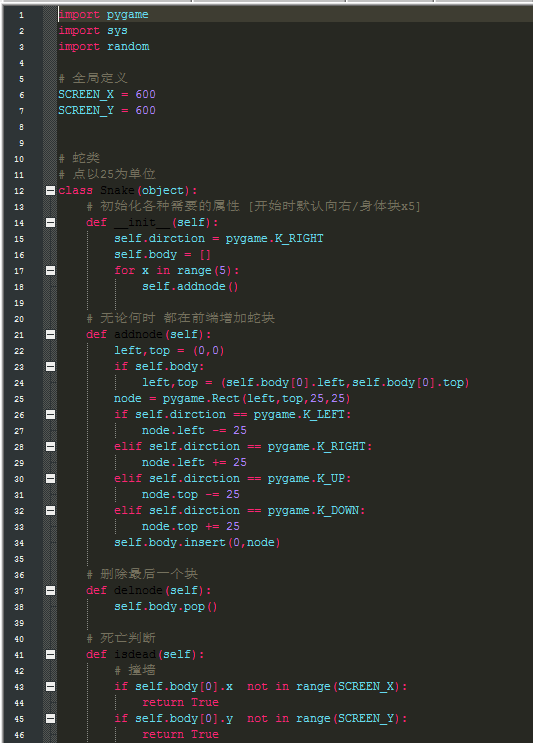Collapse the SCREEN_X range check block
533x743 pixels.
[x=50, y=687]
